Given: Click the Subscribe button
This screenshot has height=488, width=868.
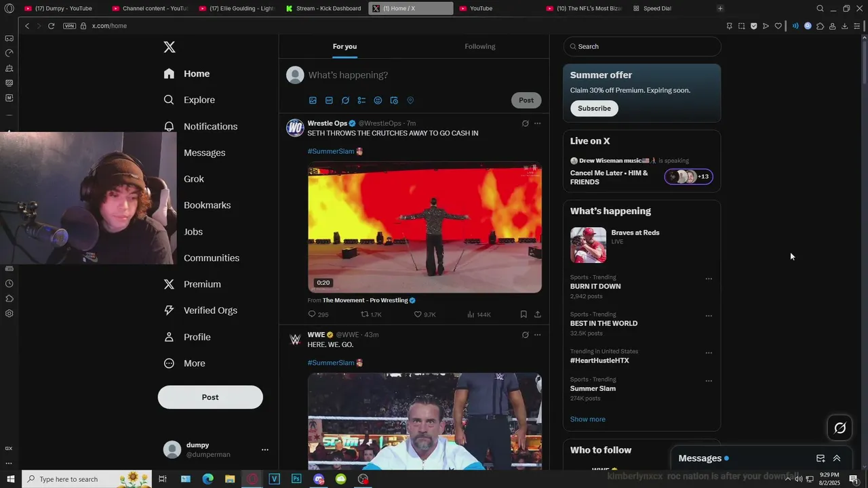Looking at the screenshot, I should tap(594, 108).
